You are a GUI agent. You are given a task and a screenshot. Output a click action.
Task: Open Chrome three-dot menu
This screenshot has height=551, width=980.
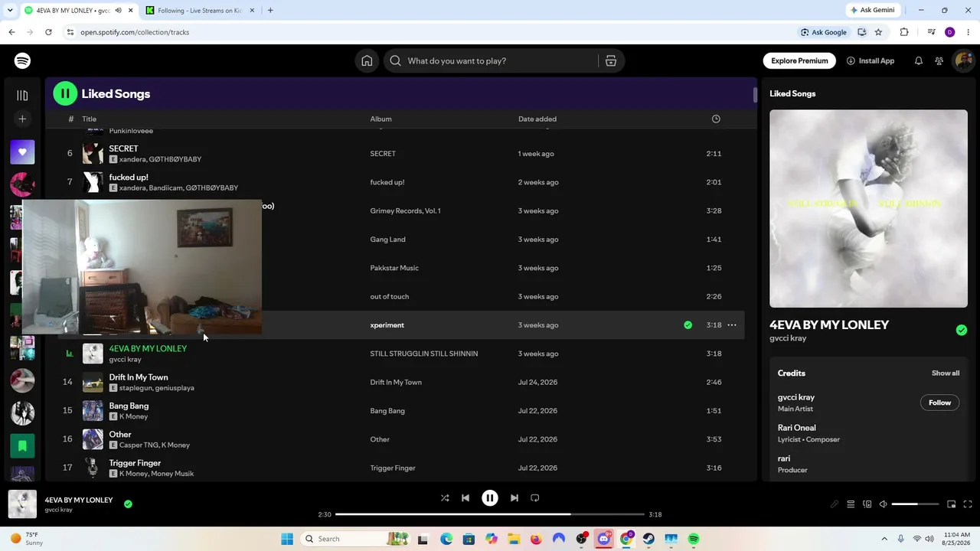coord(969,32)
